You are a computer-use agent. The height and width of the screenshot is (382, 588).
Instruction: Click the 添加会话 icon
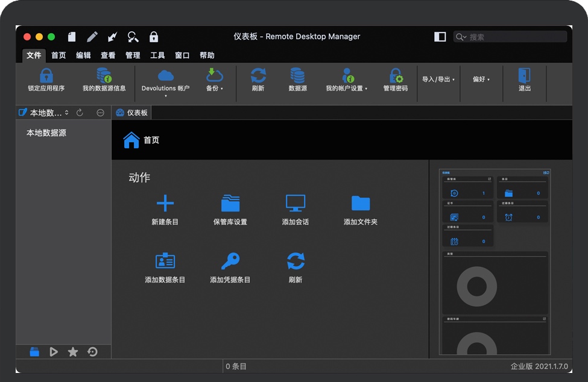point(296,208)
